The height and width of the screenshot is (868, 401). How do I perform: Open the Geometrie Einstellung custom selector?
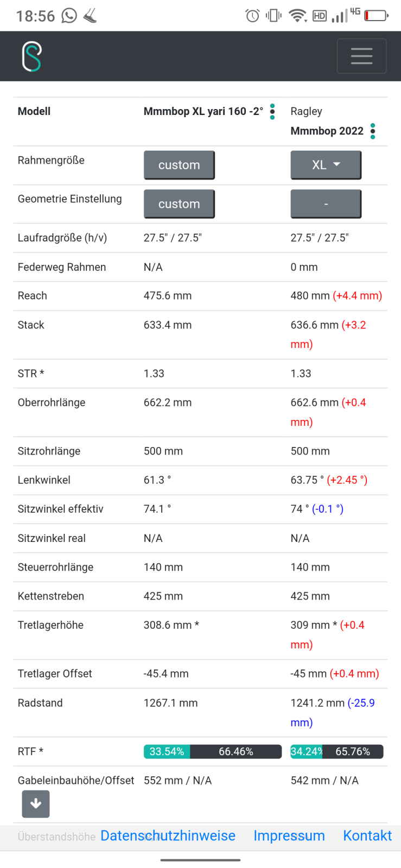click(179, 204)
